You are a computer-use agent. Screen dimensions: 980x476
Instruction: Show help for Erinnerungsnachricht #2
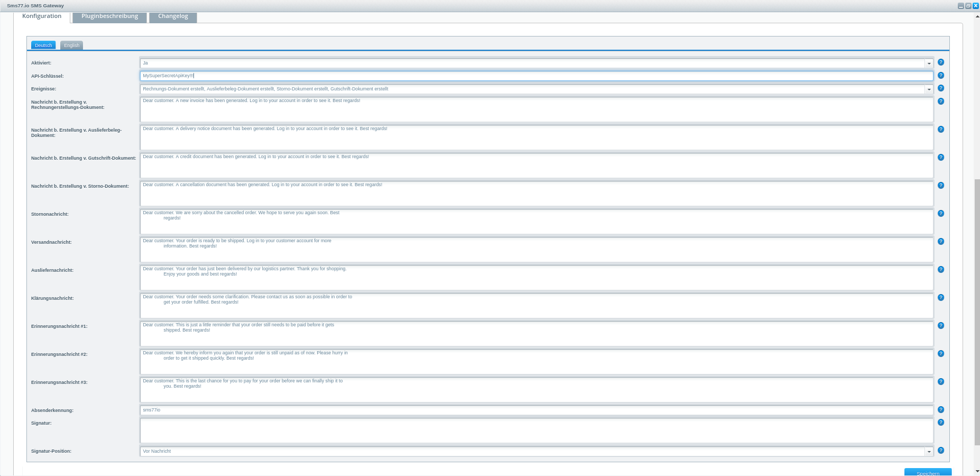tap(941, 354)
